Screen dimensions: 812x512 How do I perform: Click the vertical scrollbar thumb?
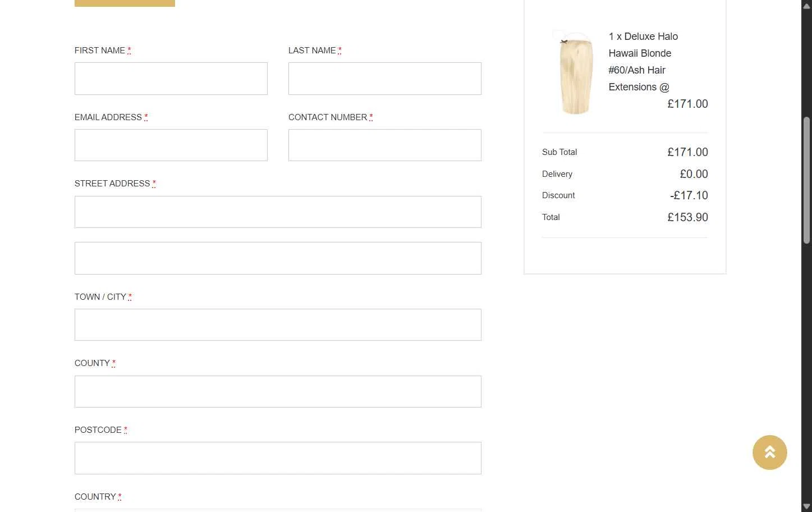point(806,180)
